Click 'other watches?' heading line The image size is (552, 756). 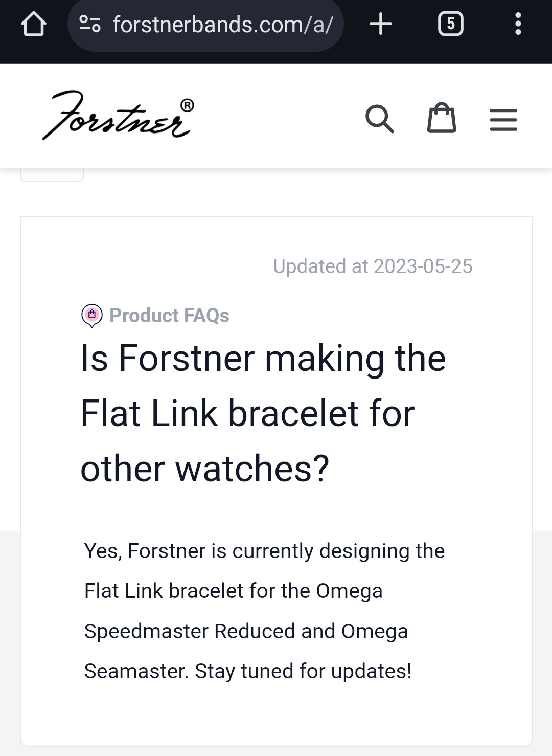pyautogui.click(x=205, y=468)
